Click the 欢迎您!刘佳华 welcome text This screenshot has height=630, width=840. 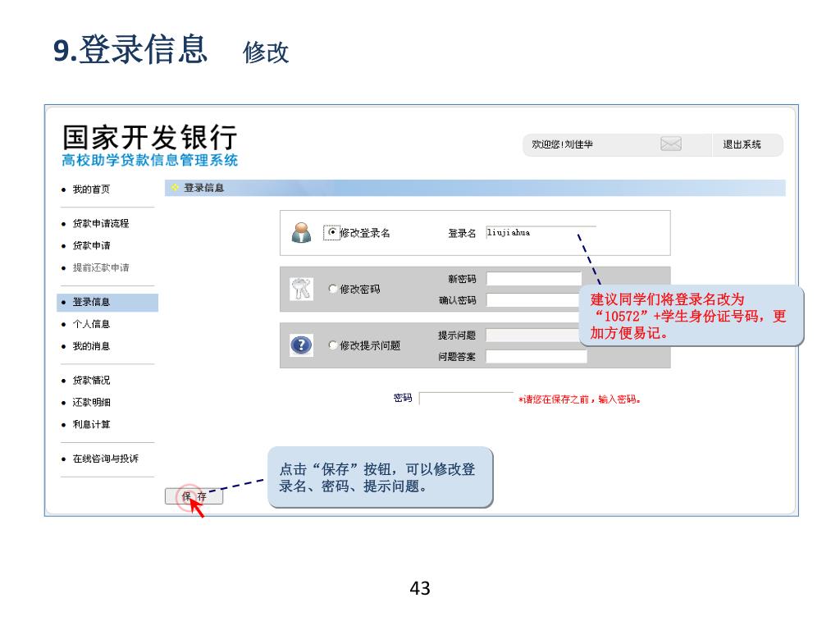tap(562, 144)
